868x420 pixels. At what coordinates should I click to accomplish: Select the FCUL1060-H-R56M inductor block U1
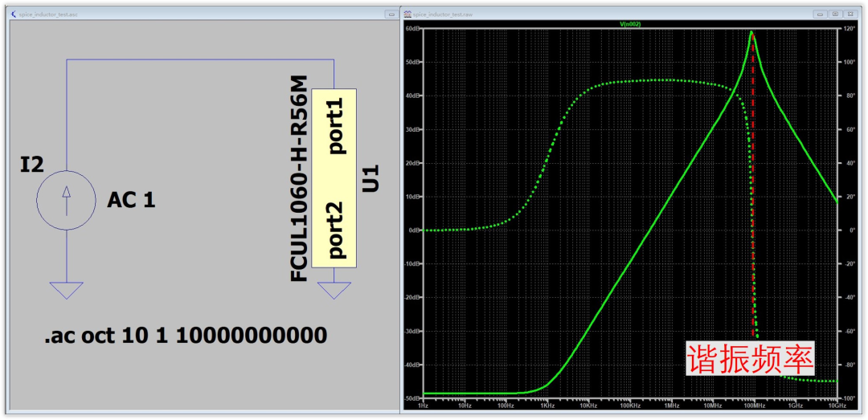click(x=334, y=177)
